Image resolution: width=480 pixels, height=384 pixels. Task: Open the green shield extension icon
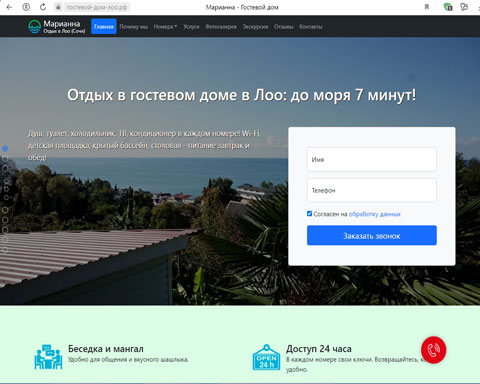448,7
